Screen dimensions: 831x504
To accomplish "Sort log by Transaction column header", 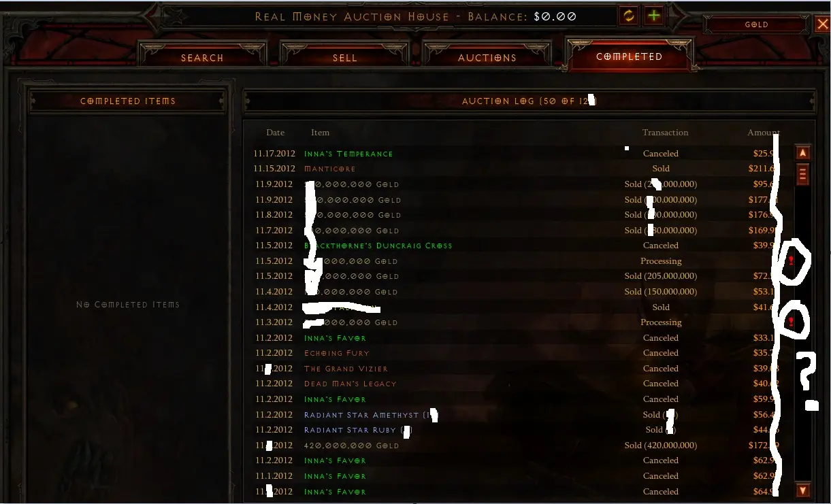I will tap(665, 133).
